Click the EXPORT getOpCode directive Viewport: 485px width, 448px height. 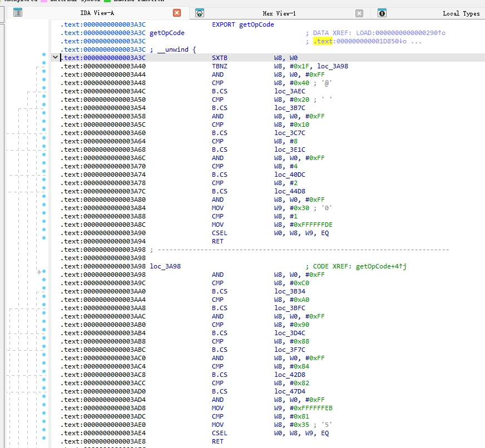pyautogui.click(x=243, y=24)
